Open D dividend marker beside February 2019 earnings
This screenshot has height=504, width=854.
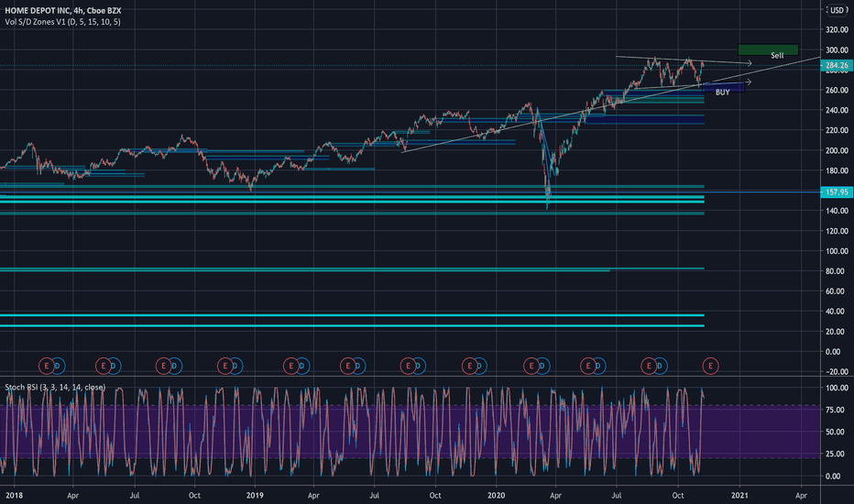(x=302, y=366)
